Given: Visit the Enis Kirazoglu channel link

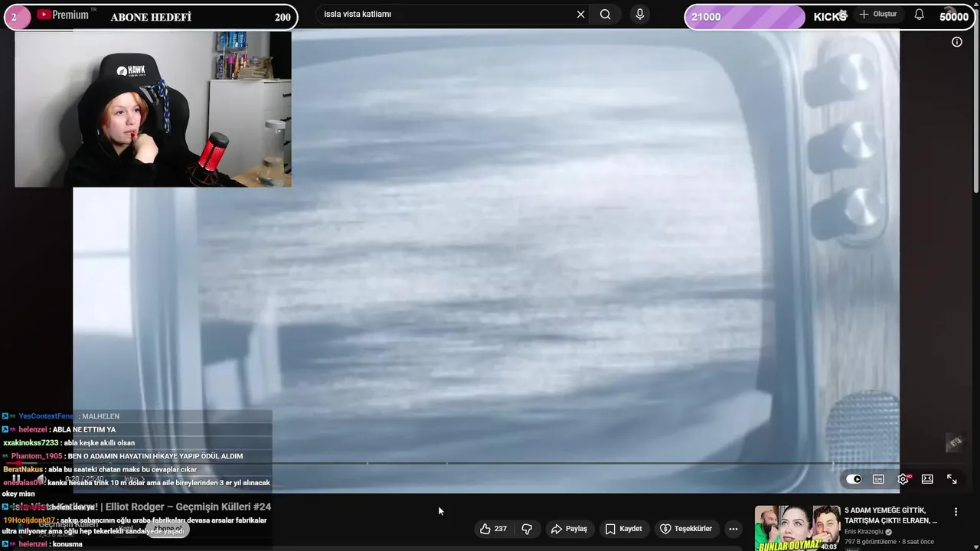Looking at the screenshot, I should coord(864,532).
